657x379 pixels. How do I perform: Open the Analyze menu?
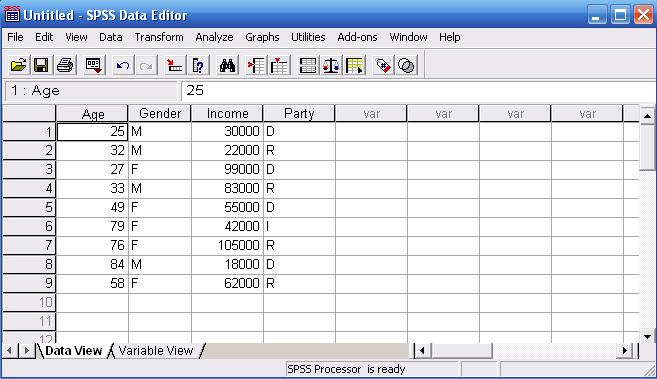(x=214, y=37)
